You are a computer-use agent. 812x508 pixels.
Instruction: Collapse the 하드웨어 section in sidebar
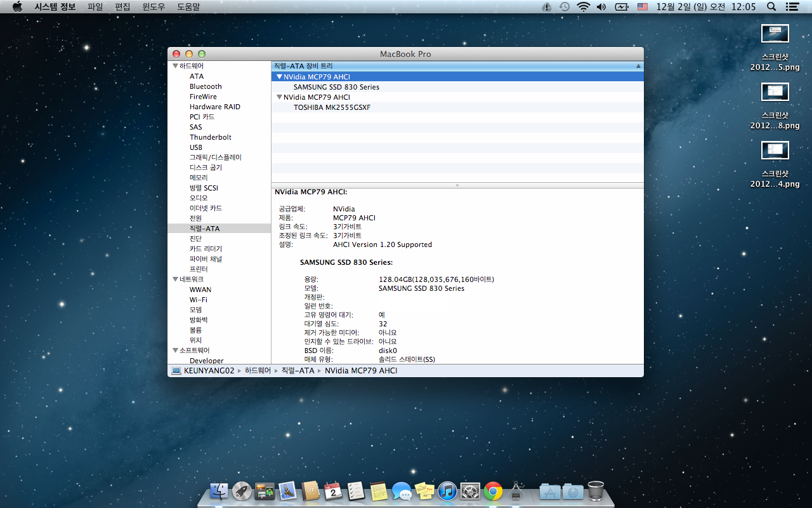(x=175, y=66)
